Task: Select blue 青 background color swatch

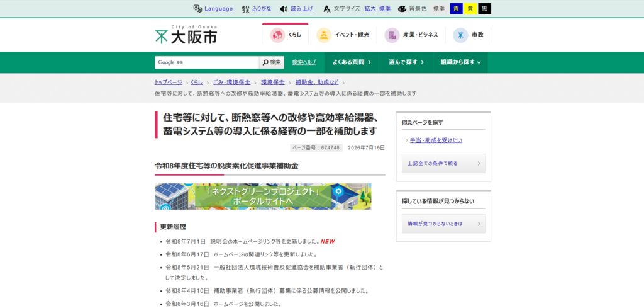Action: 457,9
